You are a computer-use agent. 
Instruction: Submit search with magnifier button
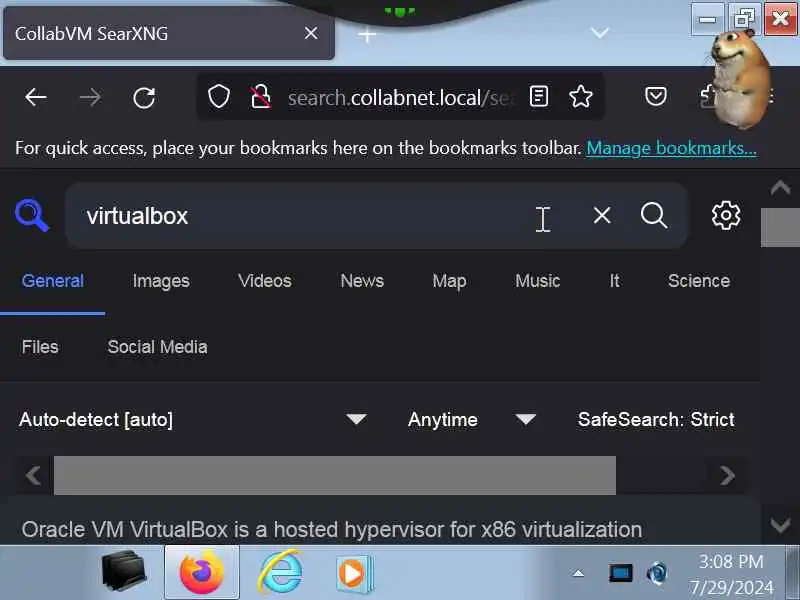pos(654,215)
